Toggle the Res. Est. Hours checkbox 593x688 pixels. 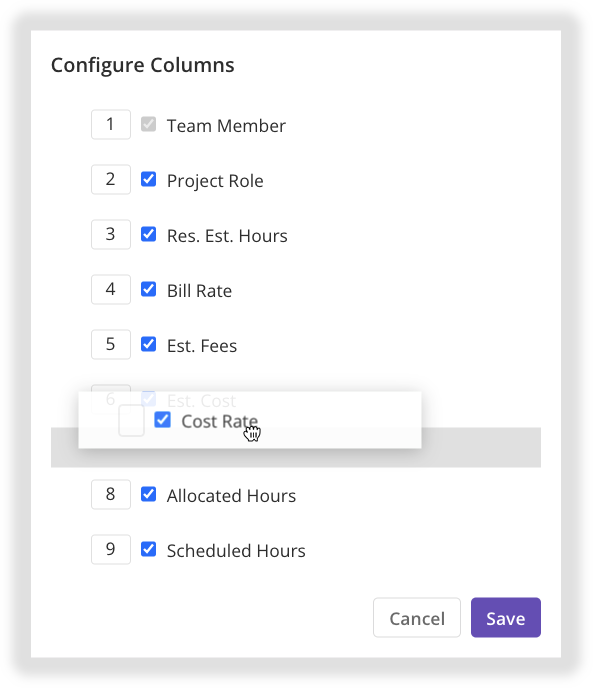pos(148,234)
